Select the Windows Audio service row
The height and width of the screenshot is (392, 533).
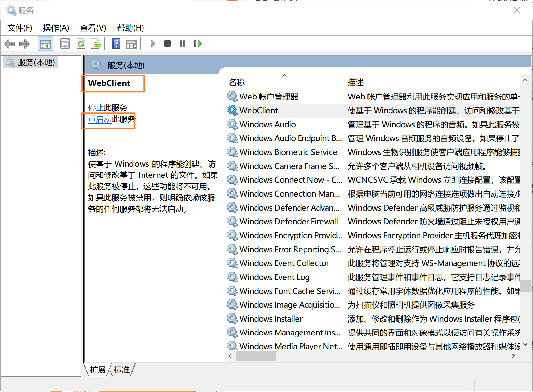coord(267,124)
